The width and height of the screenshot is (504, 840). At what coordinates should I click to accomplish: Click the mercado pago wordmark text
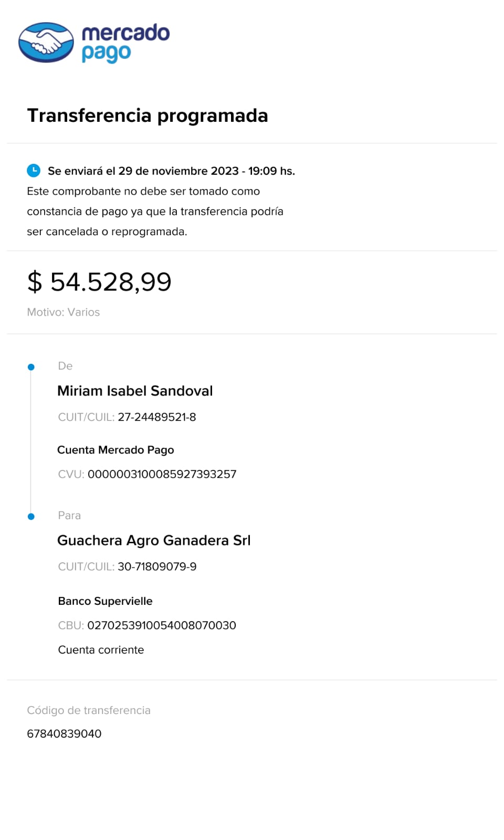coord(125,42)
